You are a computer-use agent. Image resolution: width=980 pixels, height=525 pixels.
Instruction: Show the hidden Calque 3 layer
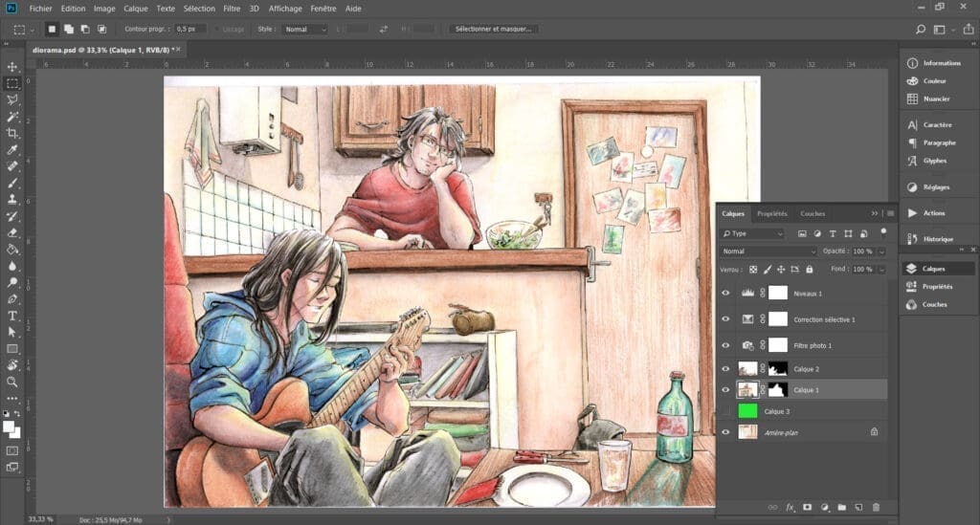(725, 411)
